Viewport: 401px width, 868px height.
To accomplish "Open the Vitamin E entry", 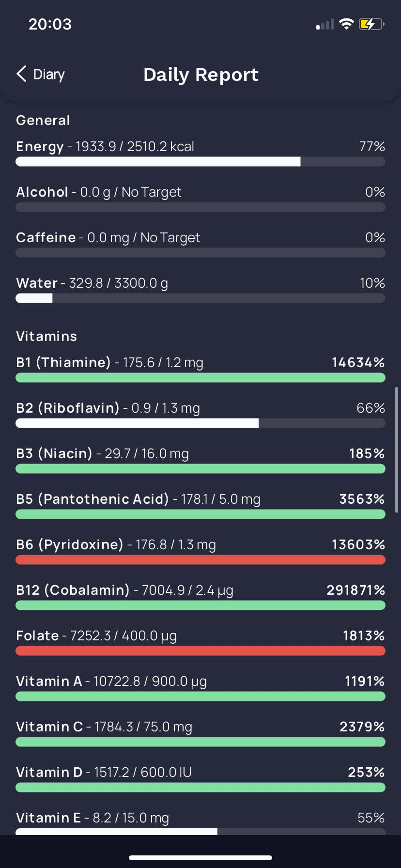I will (x=200, y=823).
